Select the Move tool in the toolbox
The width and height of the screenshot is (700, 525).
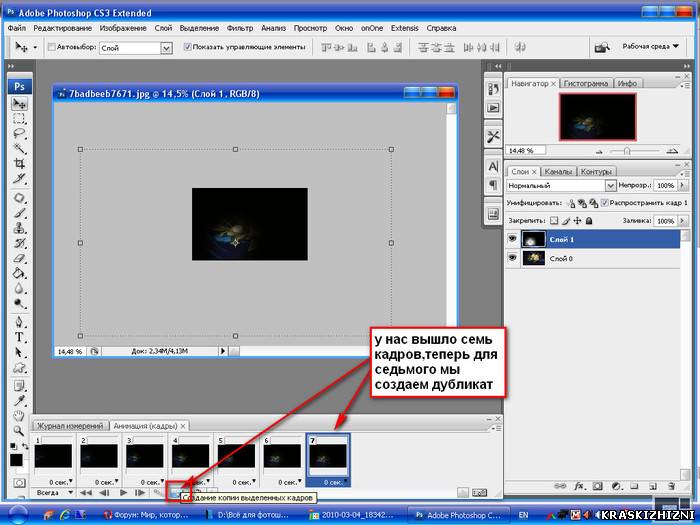[19, 104]
